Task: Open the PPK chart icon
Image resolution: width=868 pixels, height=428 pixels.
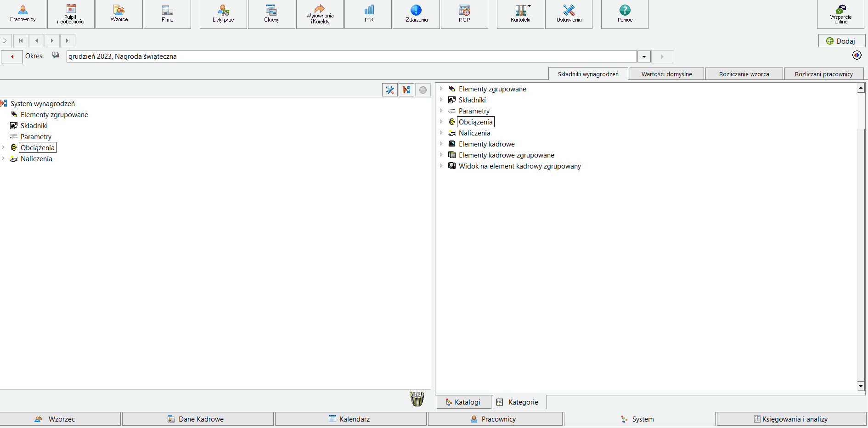Action: tap(369, 14)
